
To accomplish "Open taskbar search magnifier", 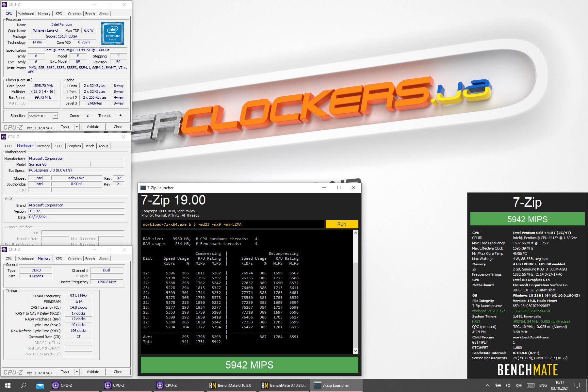I will pyautogui.click(x=24, y=385).
